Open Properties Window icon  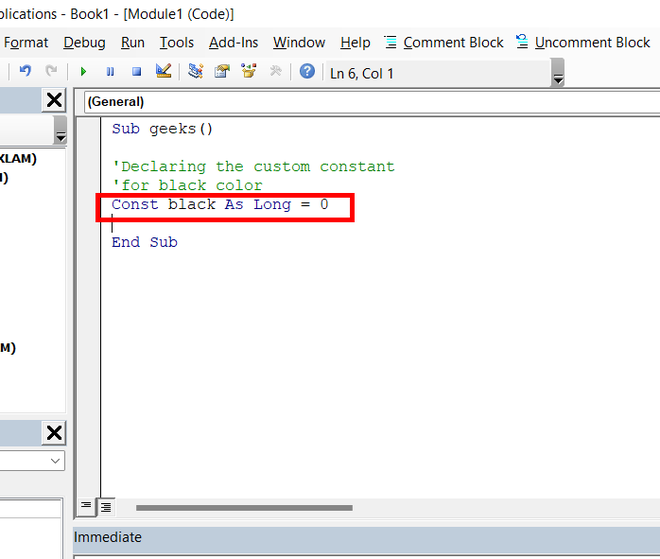tap(222, 71)
